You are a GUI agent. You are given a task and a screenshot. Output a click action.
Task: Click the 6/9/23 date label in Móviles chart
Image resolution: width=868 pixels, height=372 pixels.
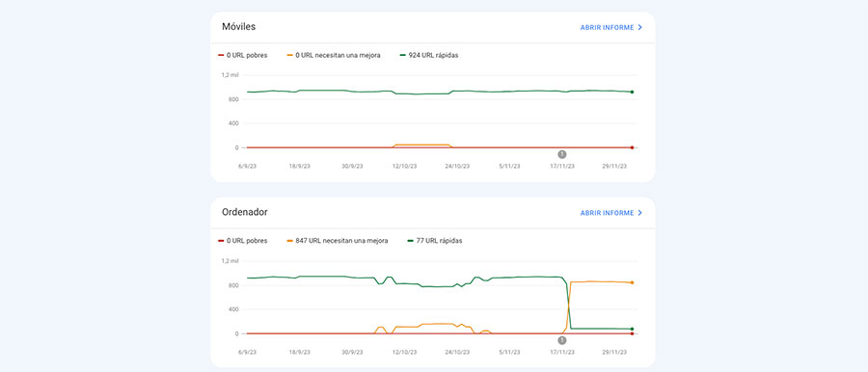(247, 166)
